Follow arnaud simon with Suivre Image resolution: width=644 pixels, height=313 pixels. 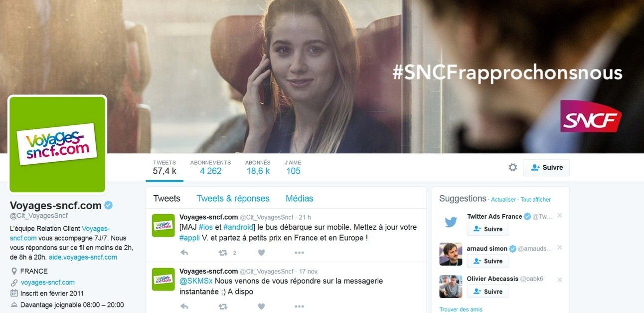[x=487, y=261]
